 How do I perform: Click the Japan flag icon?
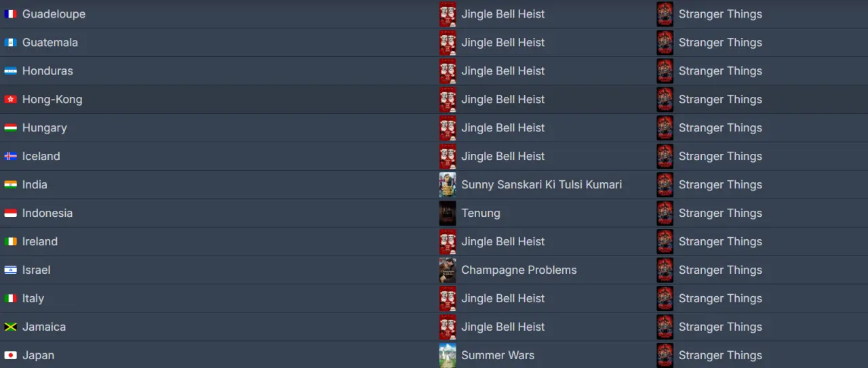click(10, 356)
